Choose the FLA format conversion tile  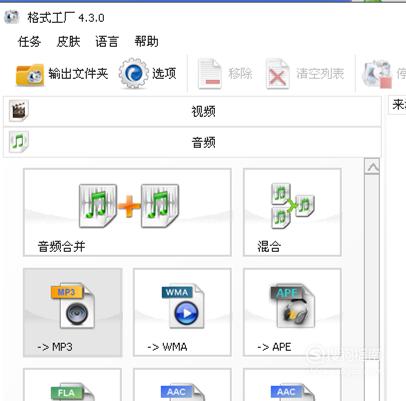click(x=72, y=385)
